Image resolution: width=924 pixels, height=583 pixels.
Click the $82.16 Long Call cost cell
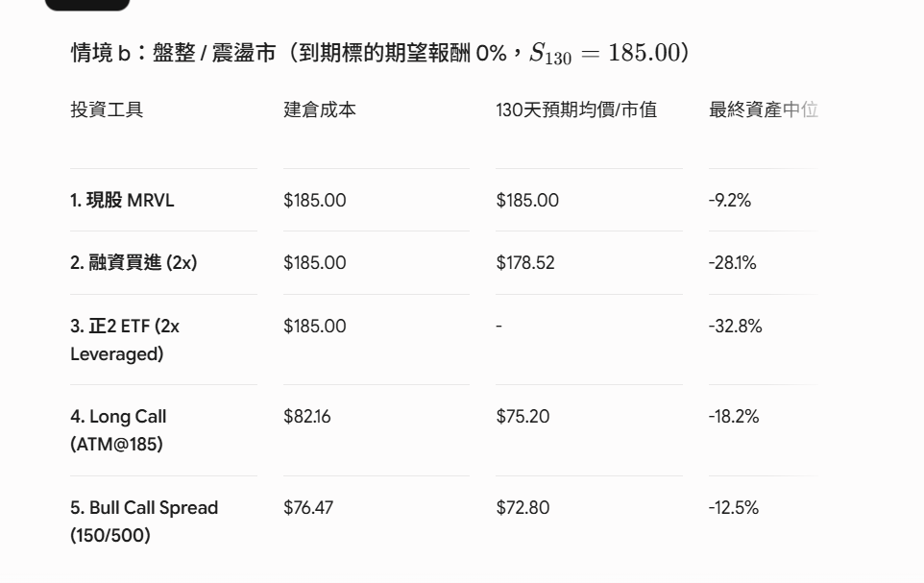(x=306, y=417)
